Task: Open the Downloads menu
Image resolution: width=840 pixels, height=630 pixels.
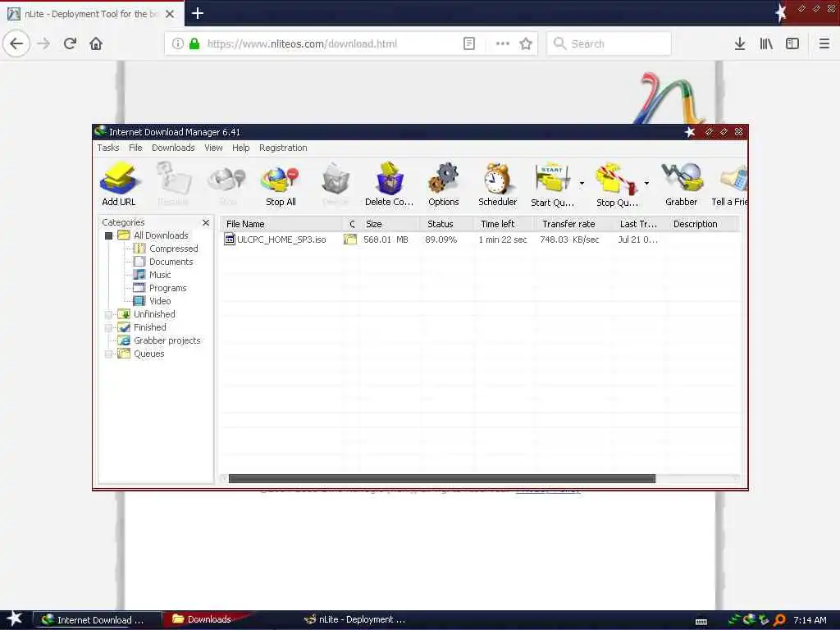Action: (x=173, y=148)
